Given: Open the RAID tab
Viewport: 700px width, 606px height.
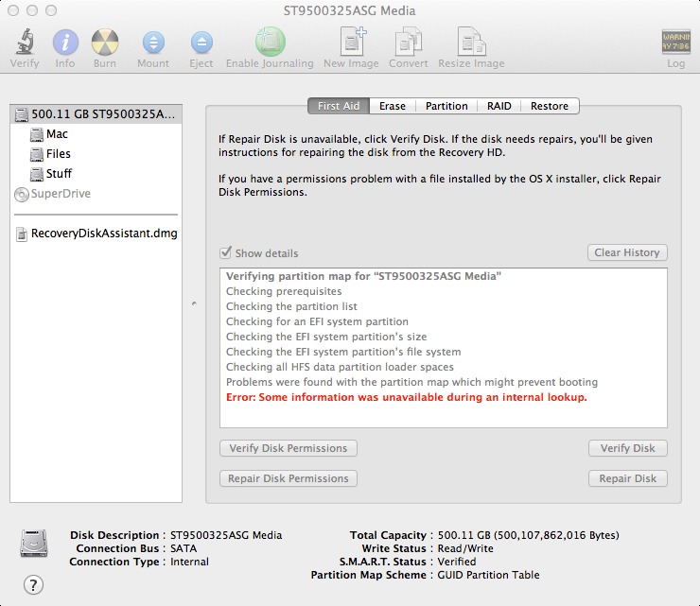Looking at the screenshot, I should click(x=499, y=106).
